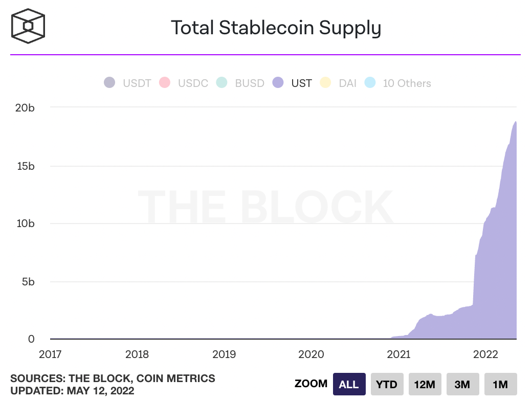Click the USDC pink legend dot
Image resolution: width=532 pixels, height=401 pixels.
165,82
